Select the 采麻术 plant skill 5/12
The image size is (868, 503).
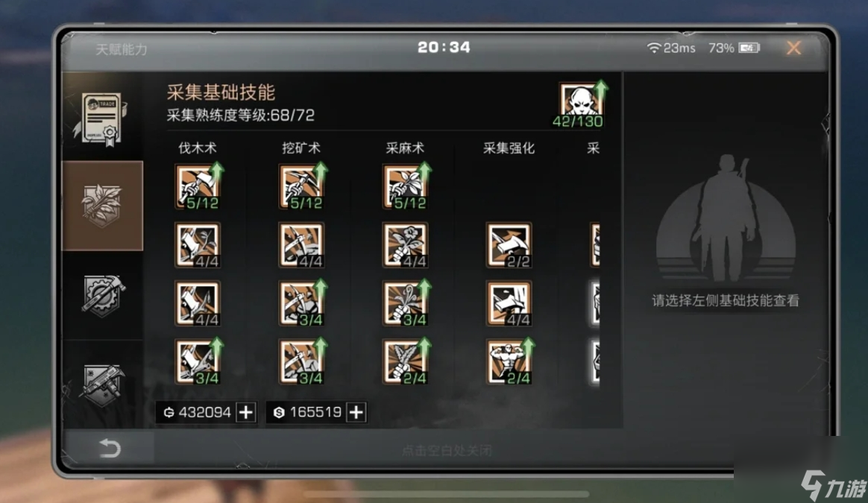pyautogui.click(x=406, y=186)
